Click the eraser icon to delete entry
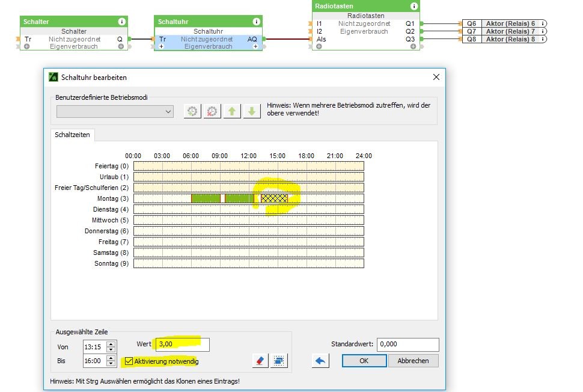This screenshot has height=392, width=583. (x=260, y=361)
